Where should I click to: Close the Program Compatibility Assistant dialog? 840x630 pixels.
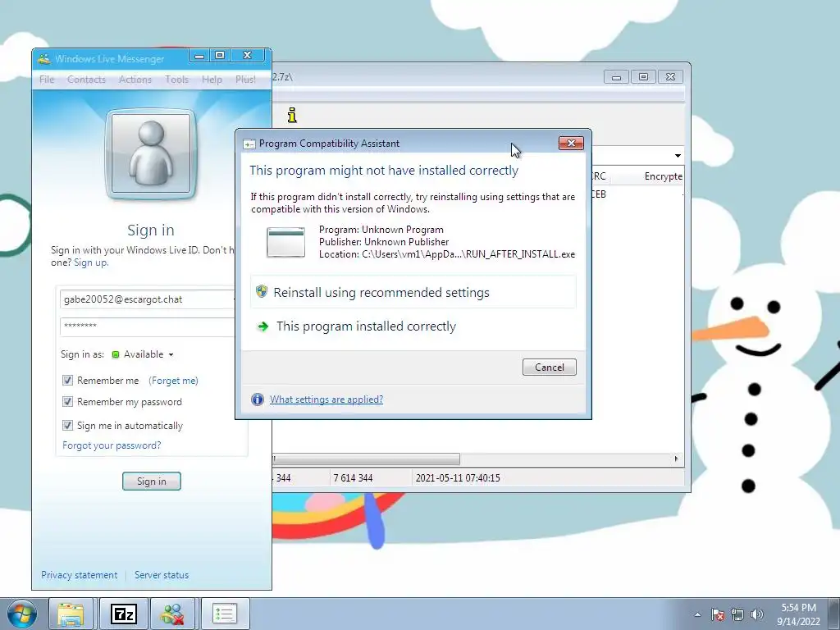[571, 143]
